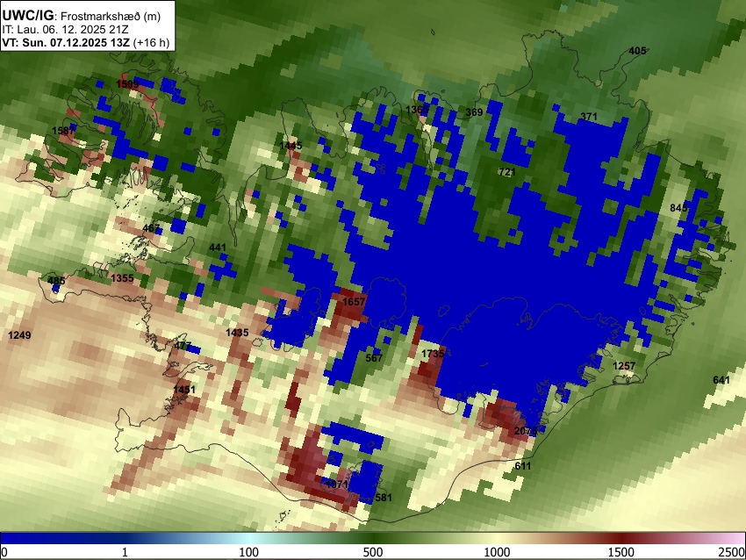Click the 845 value label
The width and height of the screenshot is (746, 560).
(678, 207)
